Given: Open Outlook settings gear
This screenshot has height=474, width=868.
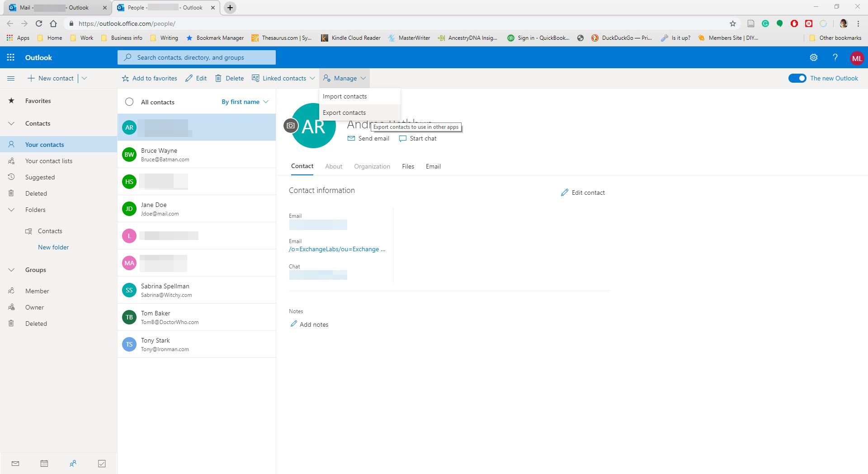Looking at the screenshot, I should (x=813, y=57).
